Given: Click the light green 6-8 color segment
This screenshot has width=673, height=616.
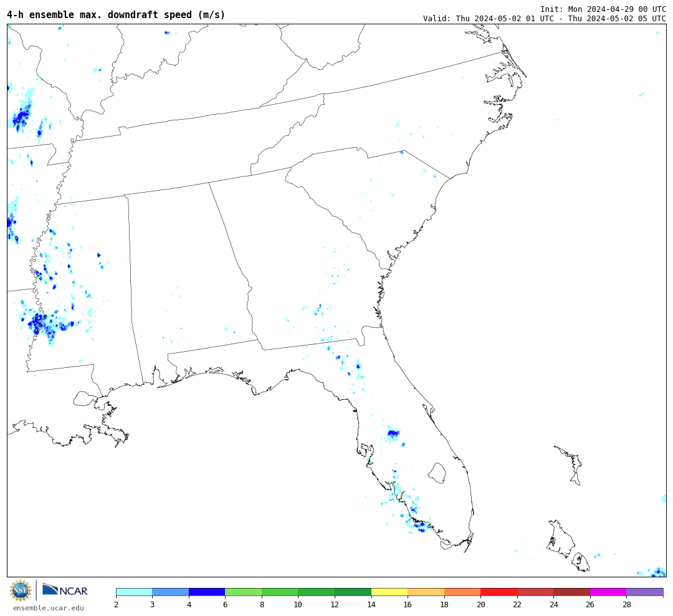Looking at the screenshot, I should pos(244,592).
